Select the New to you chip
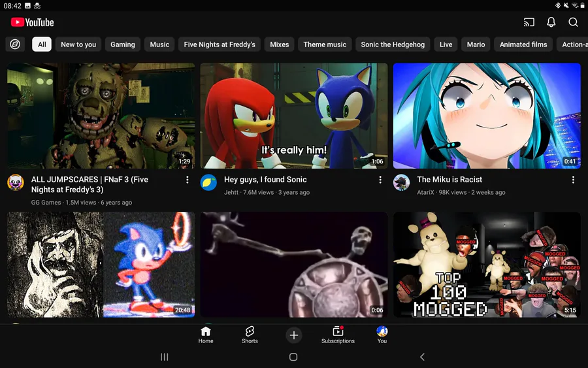588x368 pixels. click(78, 44)
